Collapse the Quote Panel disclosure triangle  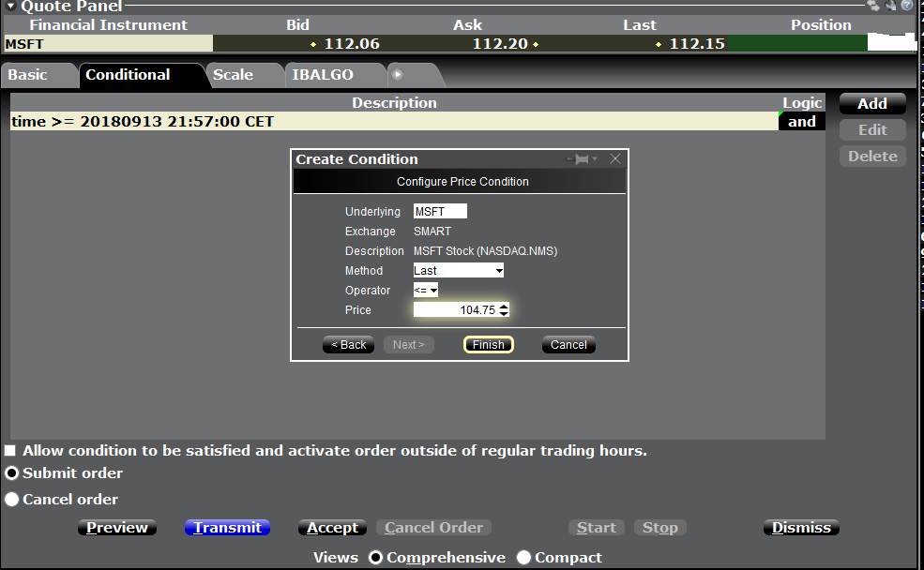click(10, 7)
